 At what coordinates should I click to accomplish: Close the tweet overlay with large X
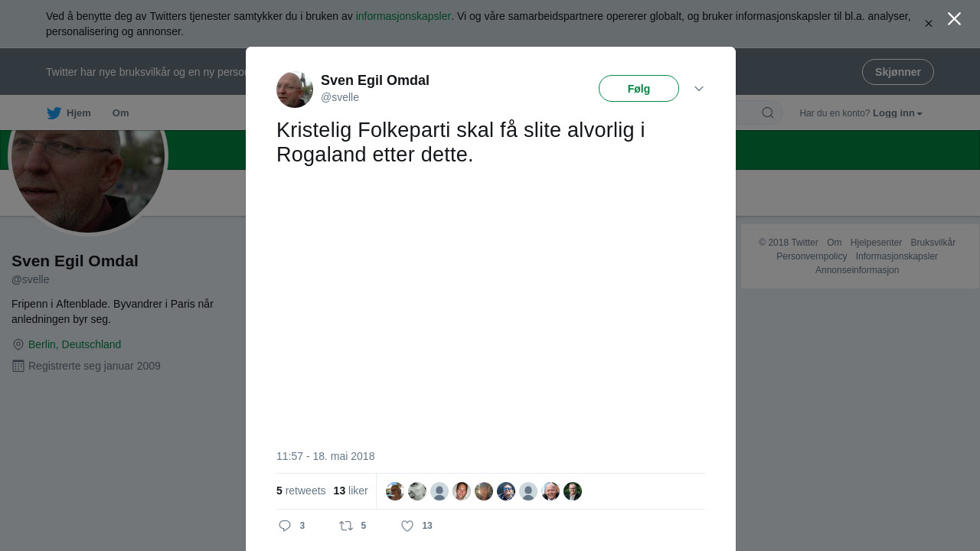[x=954, y=19]
